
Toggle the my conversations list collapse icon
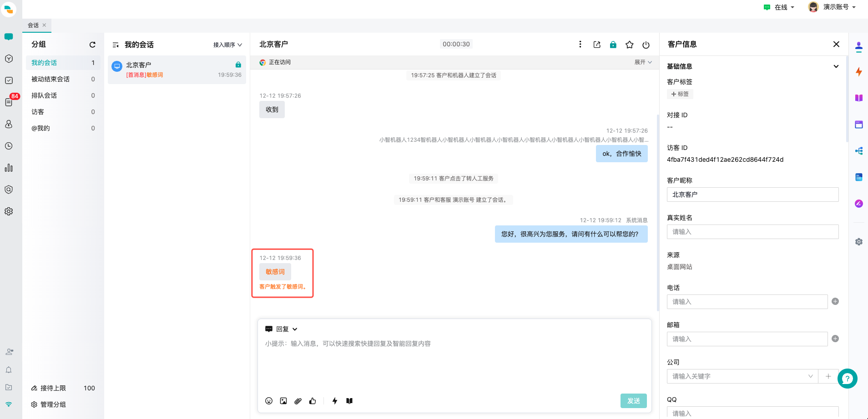116,45
